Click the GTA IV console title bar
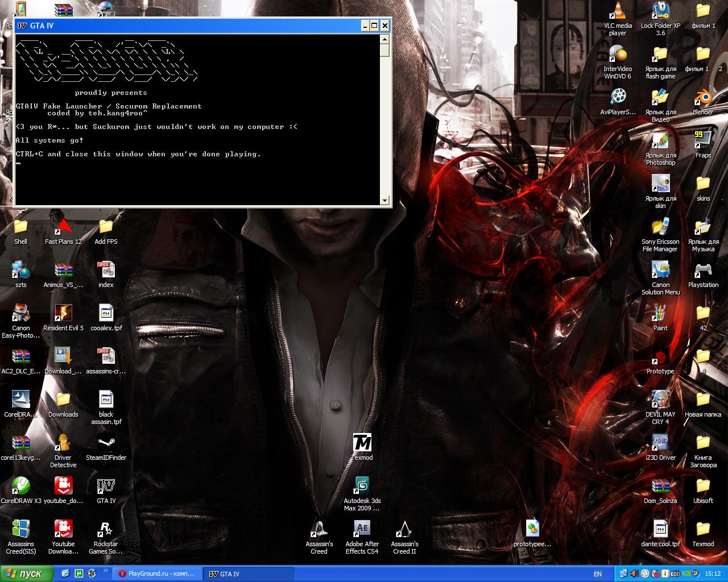The image size is (728, 582). (x=202, y=26)
